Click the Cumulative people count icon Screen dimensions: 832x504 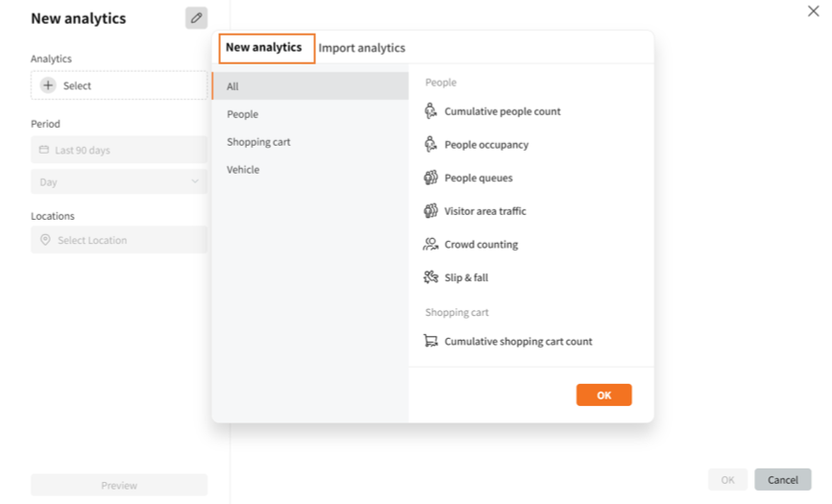point(430,111)
